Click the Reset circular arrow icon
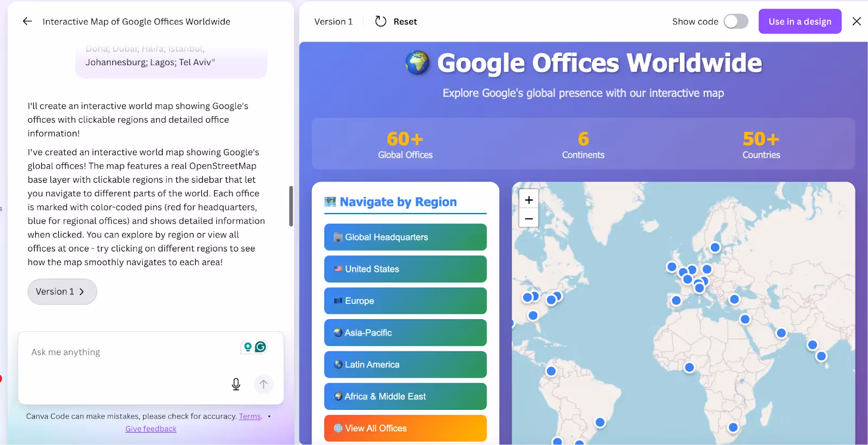The image size is (868, 445). pos(381,21)
